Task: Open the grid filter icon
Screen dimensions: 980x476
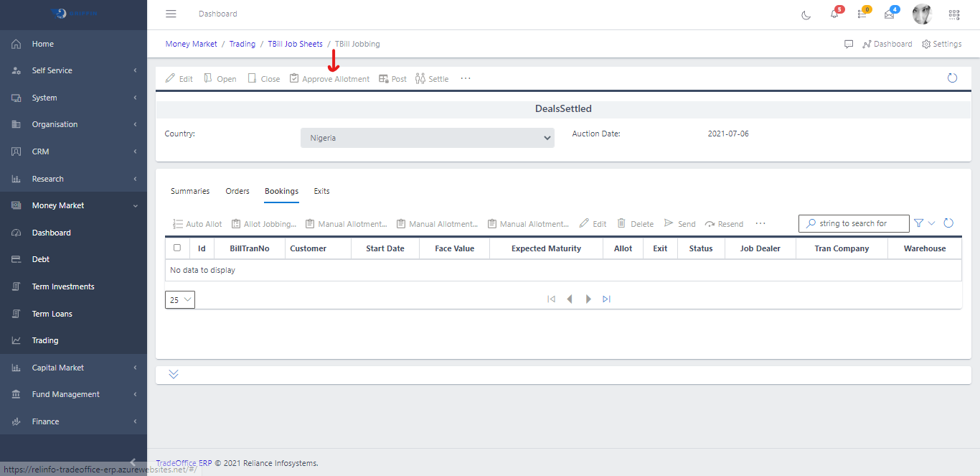Action: pyautogui.click(x=919, y=223)
